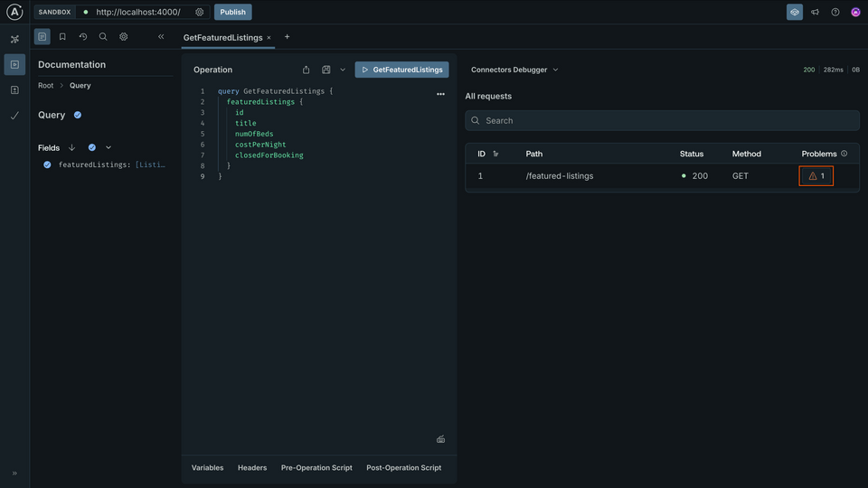The image size is (868, 488).
Task: Open the Checks checkmark icon in sidebar
Action: pos(14,116)
